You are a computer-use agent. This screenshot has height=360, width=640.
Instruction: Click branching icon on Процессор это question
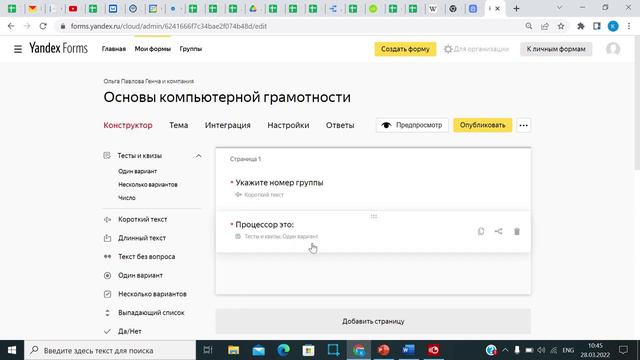tap(498, 231)
